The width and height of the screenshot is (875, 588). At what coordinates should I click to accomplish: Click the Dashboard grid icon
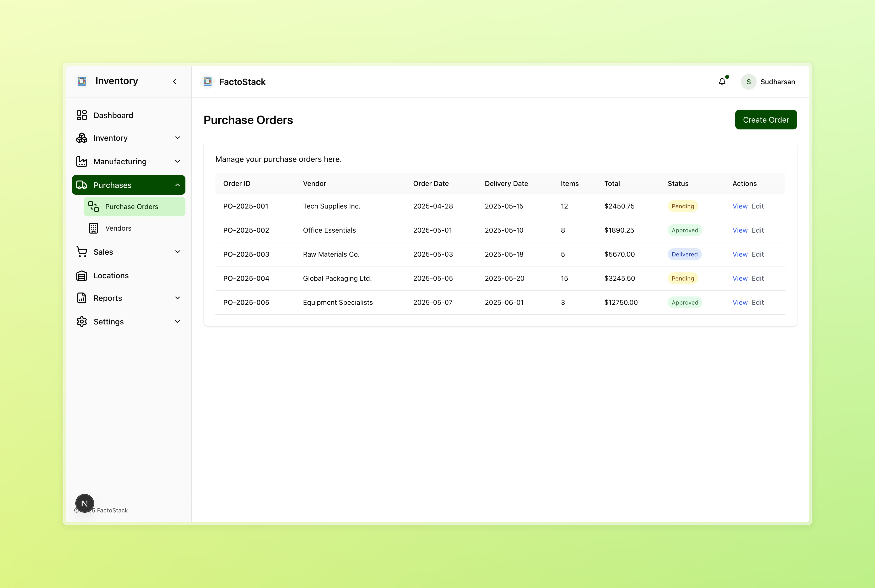(82, 115)
